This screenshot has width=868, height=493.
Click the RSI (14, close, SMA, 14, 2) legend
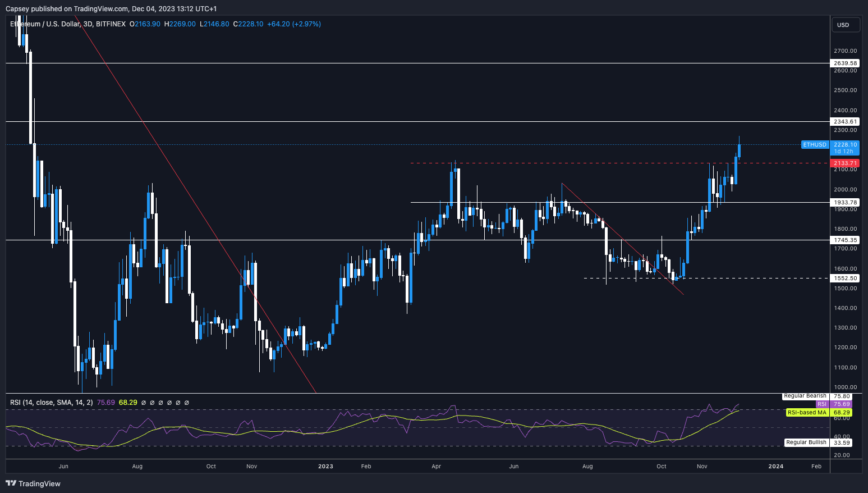click(x=52, y=402)
